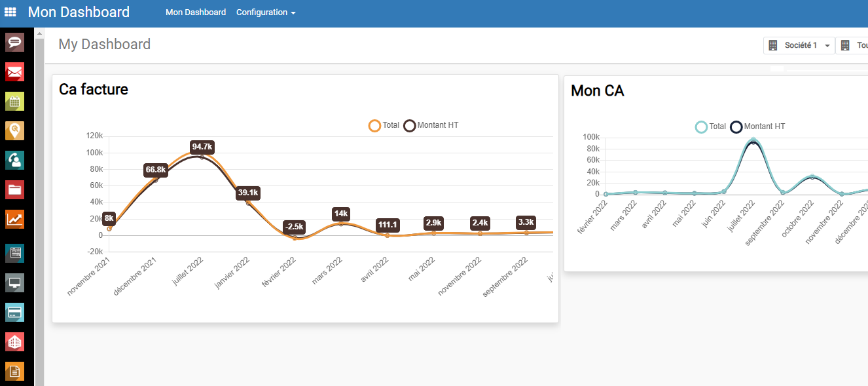Toggle Total series in Mon CA chart

pyautogui.click(x=711, y=126)
